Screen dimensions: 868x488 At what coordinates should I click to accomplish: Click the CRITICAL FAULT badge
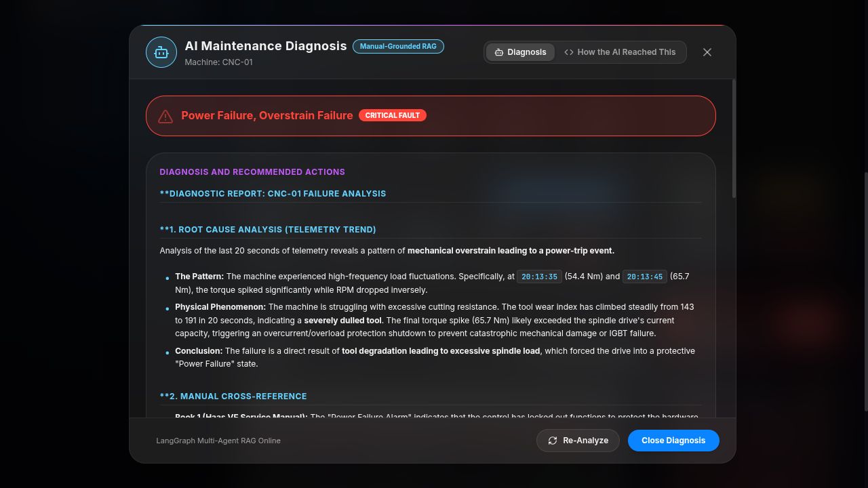393,115
